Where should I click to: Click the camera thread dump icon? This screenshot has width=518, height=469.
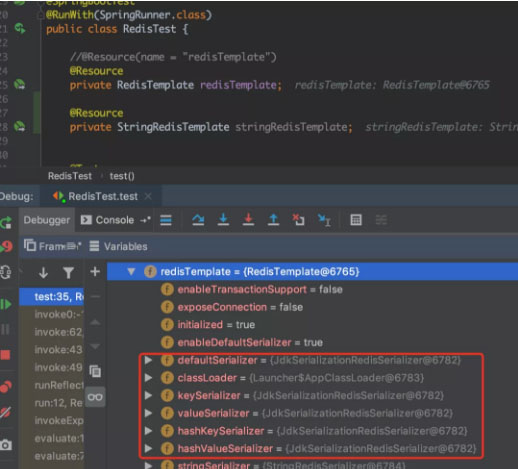point(6,445)
